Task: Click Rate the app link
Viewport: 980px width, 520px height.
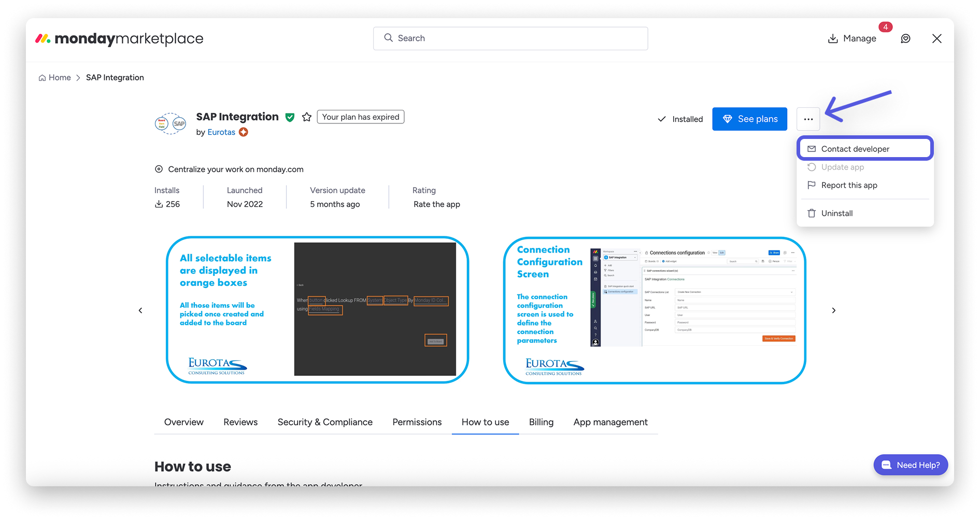Action: (x=437, y=204)
